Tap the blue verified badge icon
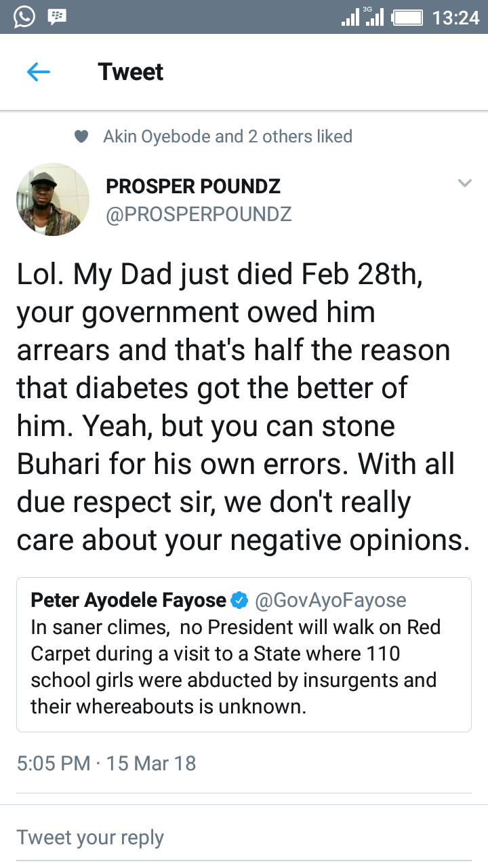Screen dimensions: 488x868 click(x=239, y=600)
